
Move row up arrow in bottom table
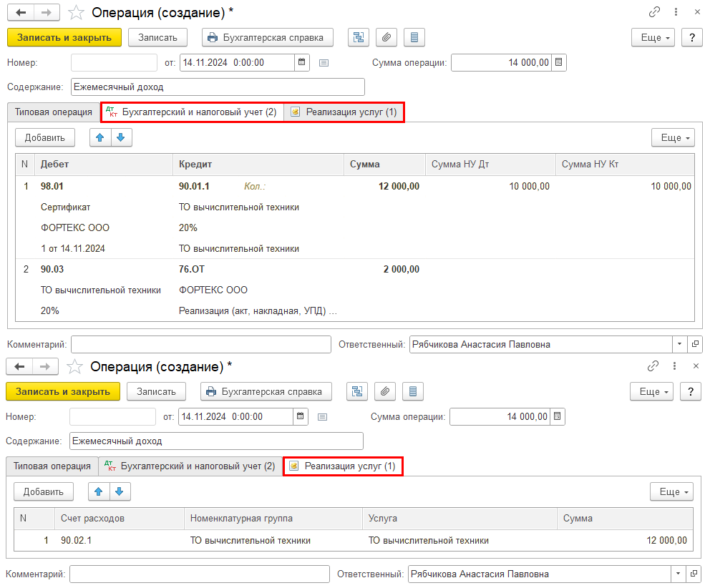pyautogui.click(x=99, y=491)
